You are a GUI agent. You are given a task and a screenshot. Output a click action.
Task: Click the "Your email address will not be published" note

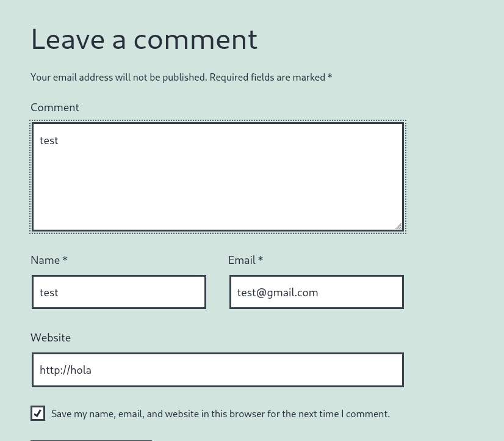(x=118, y=78)
